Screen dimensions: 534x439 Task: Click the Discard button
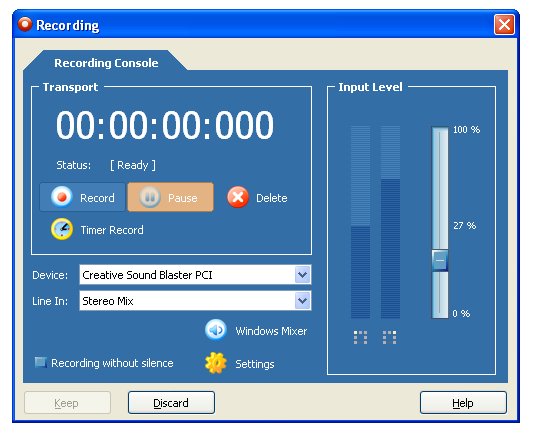pyautogui.click(x=171, y=403)
